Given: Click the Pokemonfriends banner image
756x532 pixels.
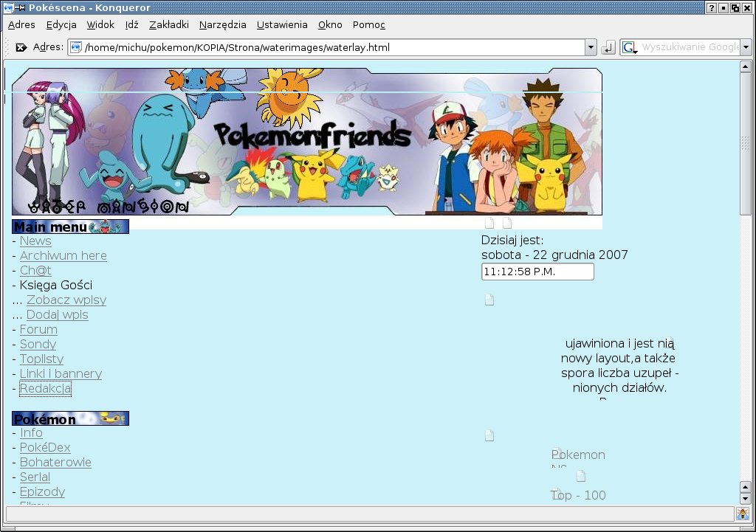Looking at the screenshot, I should click(x=307, y=142).
